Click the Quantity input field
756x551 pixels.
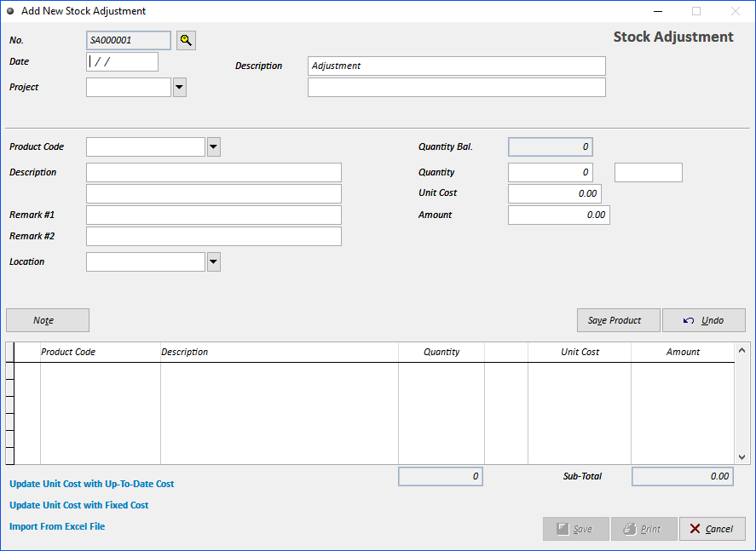(550, 172)
